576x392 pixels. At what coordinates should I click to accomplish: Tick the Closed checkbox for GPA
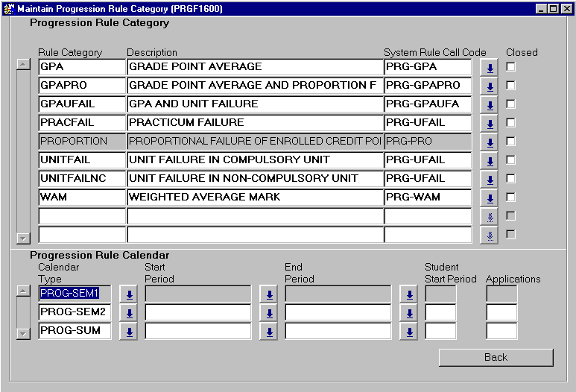tap(510, 67)
